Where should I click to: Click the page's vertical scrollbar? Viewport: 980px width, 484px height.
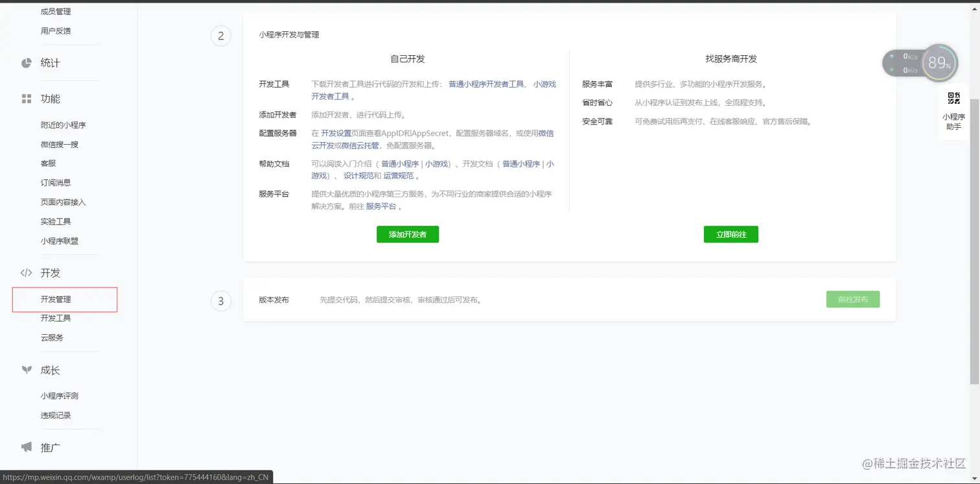coord(975,240)
